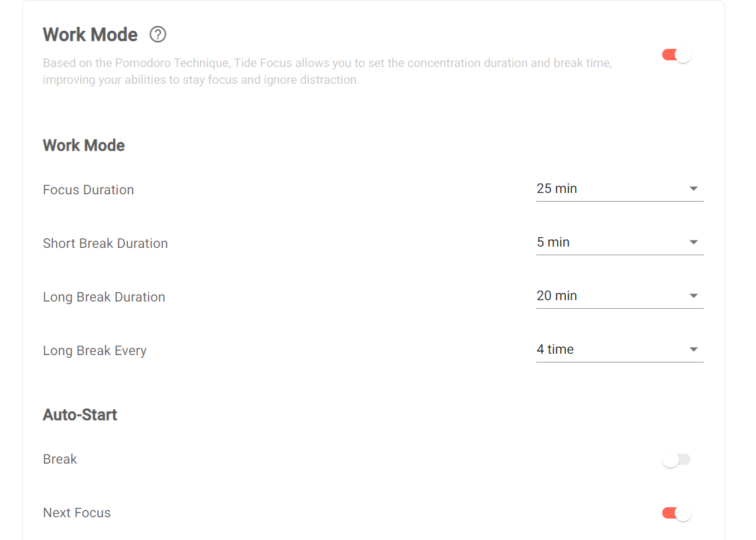Click the Next Focus label

coord(77,513)
